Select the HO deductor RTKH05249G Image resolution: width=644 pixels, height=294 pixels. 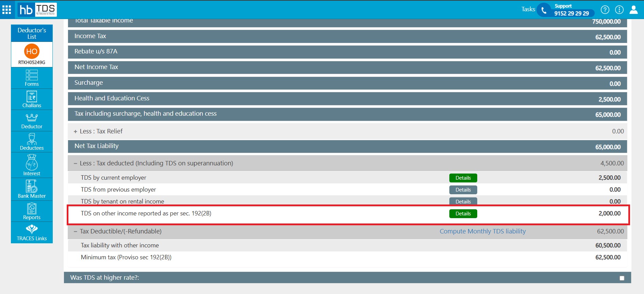click(32, 54)
